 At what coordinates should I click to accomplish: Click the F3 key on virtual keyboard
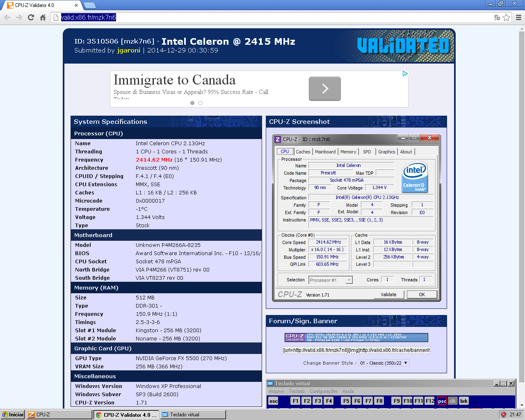tap(318, 401)
